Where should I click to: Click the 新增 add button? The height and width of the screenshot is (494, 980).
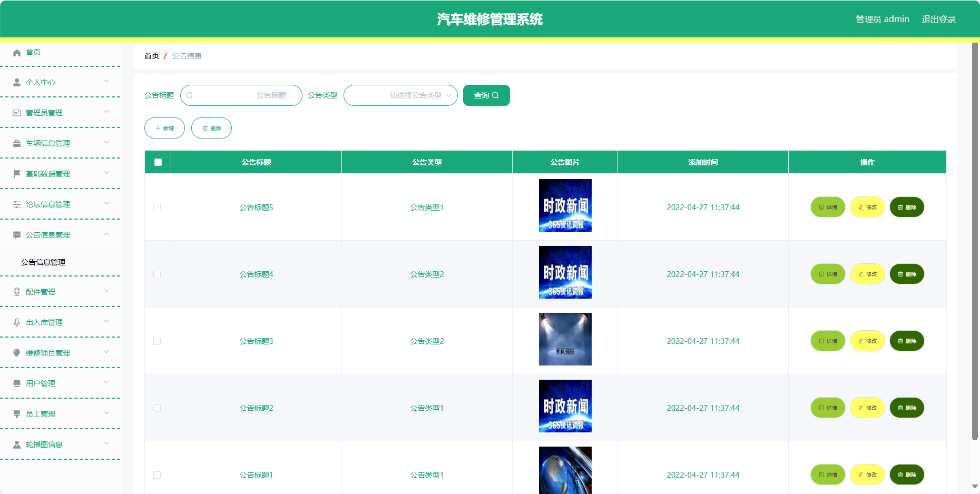[x=164, y=128]
